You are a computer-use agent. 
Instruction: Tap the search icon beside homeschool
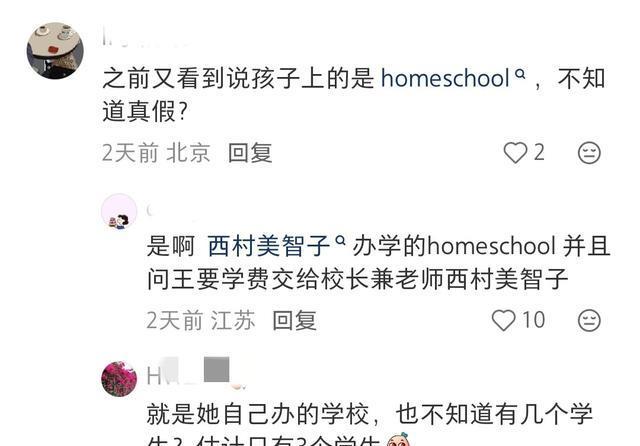coord(520,73)
